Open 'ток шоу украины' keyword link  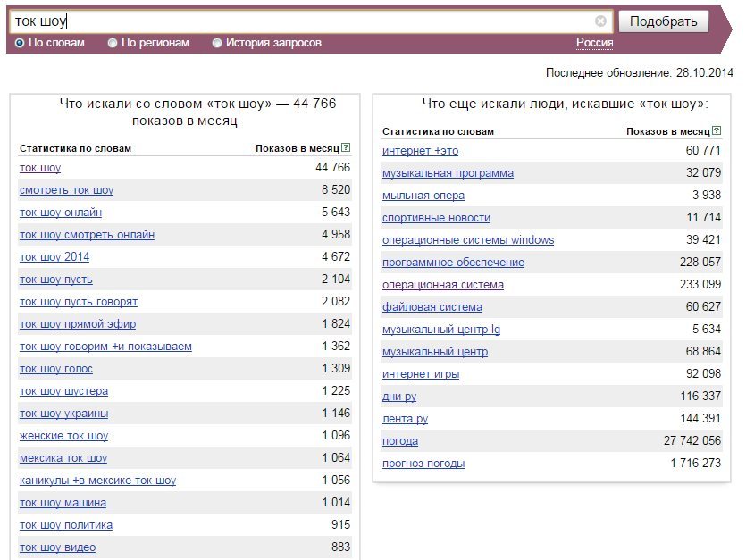(63, 414)
